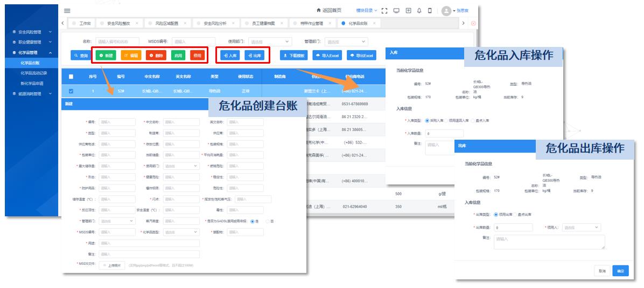Open the 领用人 dropdown in 出库 dialog
This screenshot has height=288, width=644.
click(x=581, y=228)
